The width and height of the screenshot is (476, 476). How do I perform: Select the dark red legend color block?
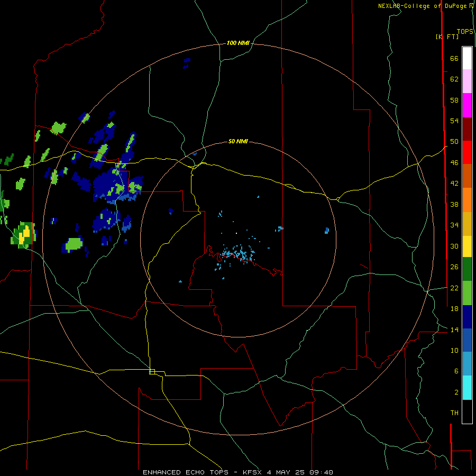pyautogui.click(x=467, y=129)
